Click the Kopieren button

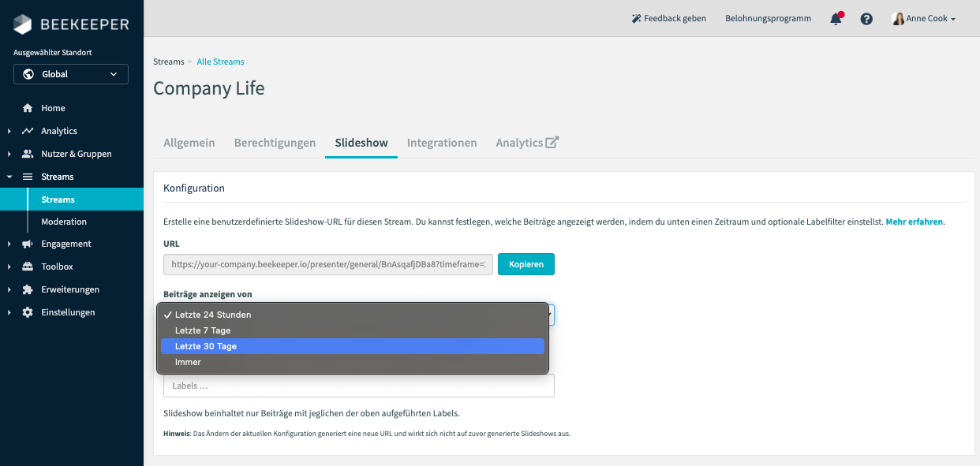(x=526, y=264)
